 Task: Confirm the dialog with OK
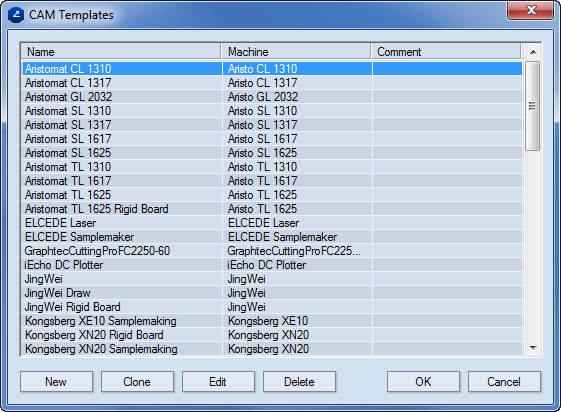[x=423, y=382]
